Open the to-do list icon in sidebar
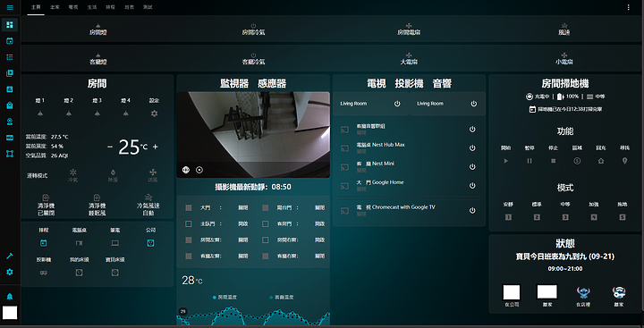Image resolution: width=644 pixels, height=328 pixels. pos(10,56)
